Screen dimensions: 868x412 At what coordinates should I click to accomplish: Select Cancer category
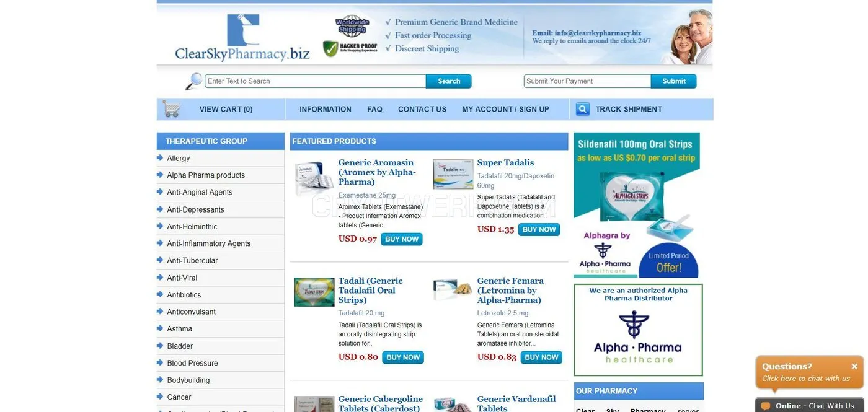pos(179,397)
